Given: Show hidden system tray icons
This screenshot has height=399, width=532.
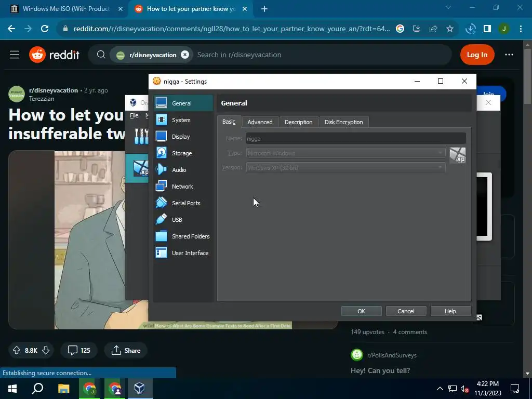Looking at the screenshot, I should (x=440, y=389).
